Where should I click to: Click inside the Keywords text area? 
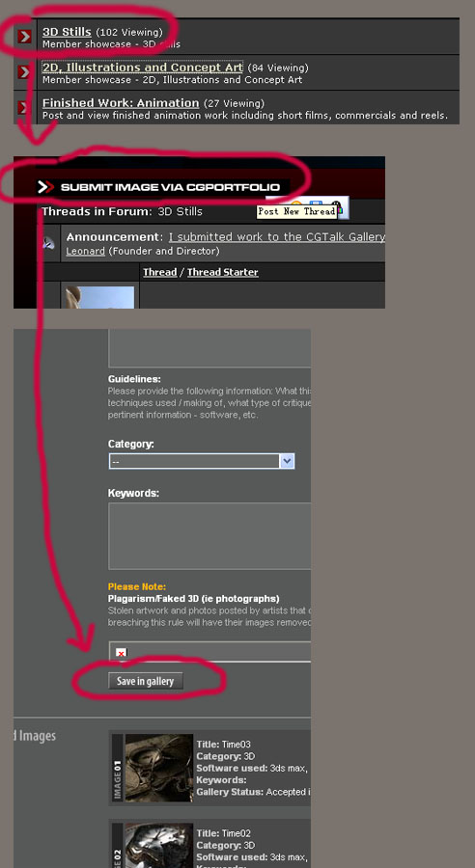[210, 536]
